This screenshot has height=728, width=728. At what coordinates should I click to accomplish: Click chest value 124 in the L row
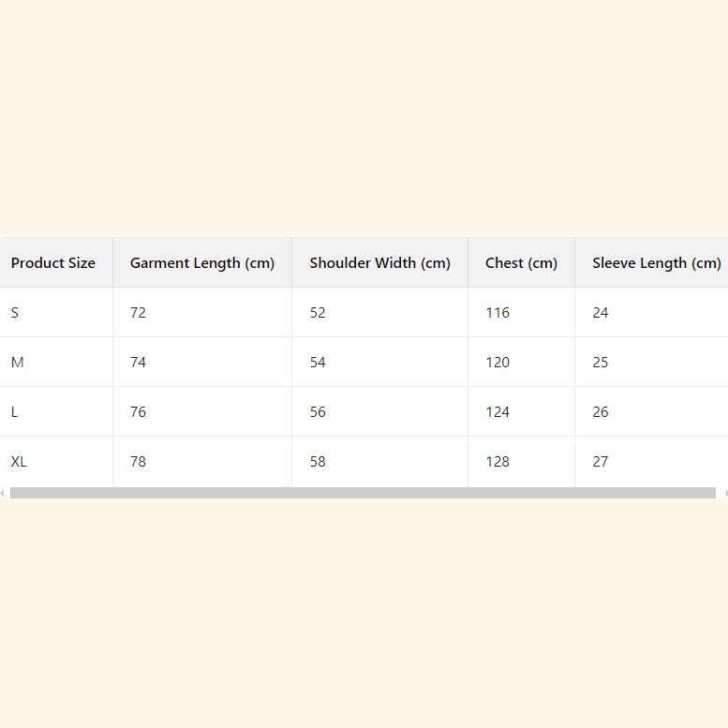(498, 412)
